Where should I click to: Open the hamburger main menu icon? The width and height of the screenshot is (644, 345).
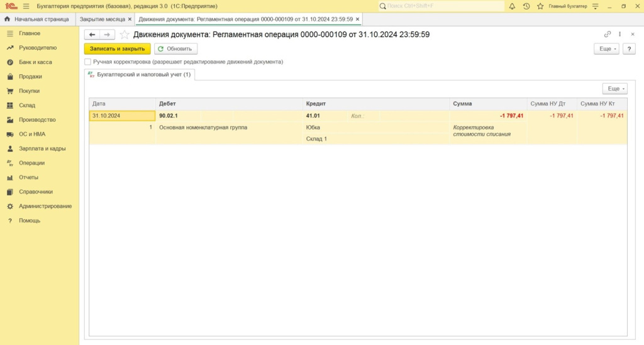point(26,6)
